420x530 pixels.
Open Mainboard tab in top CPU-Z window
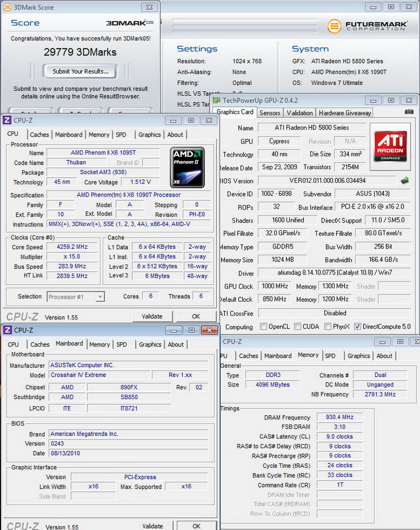point(69,134)
